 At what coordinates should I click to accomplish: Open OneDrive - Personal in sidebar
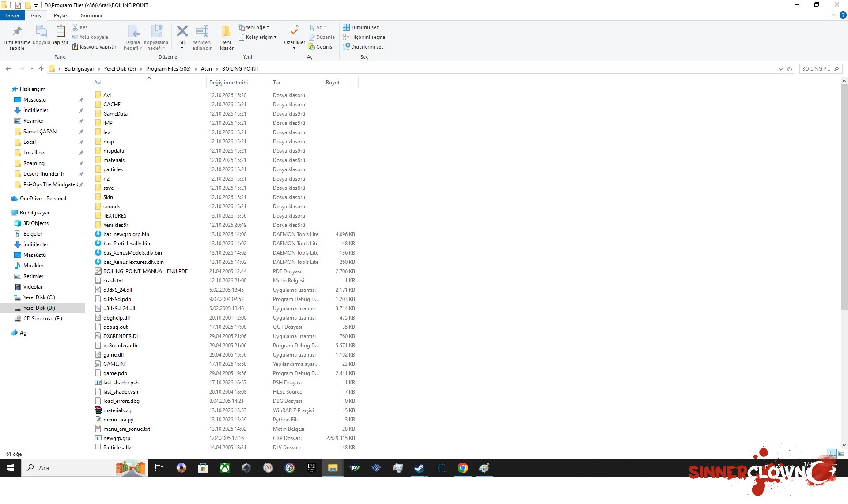coord(43,199)
